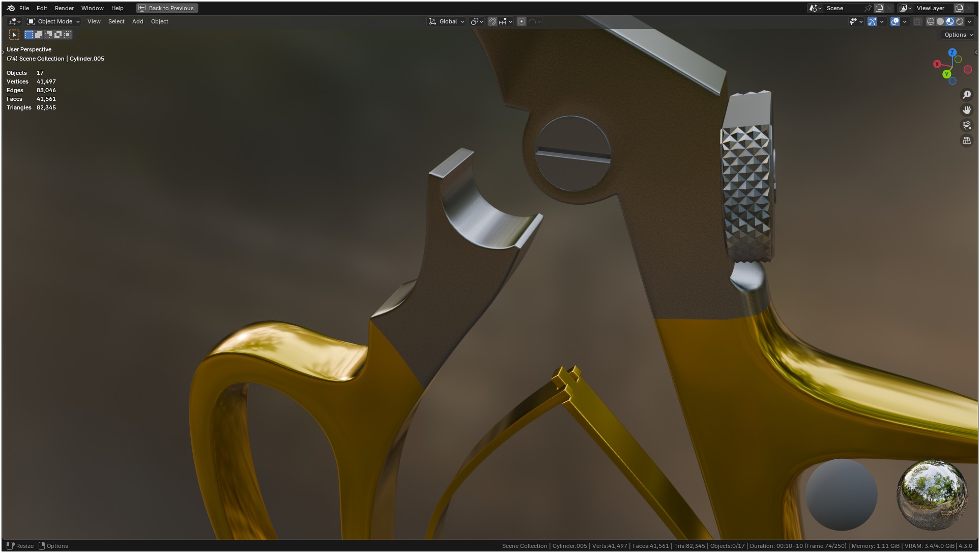Create new scene copy button
This screenshot has height=553, width=980.
879,8
